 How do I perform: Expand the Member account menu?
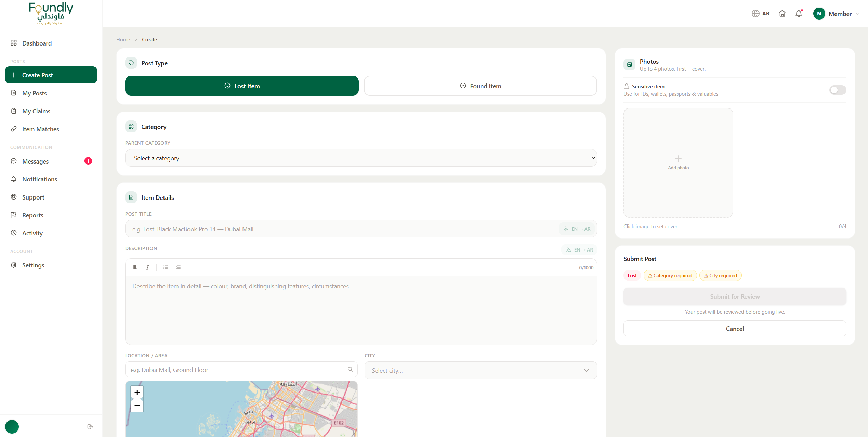point(837,14)
